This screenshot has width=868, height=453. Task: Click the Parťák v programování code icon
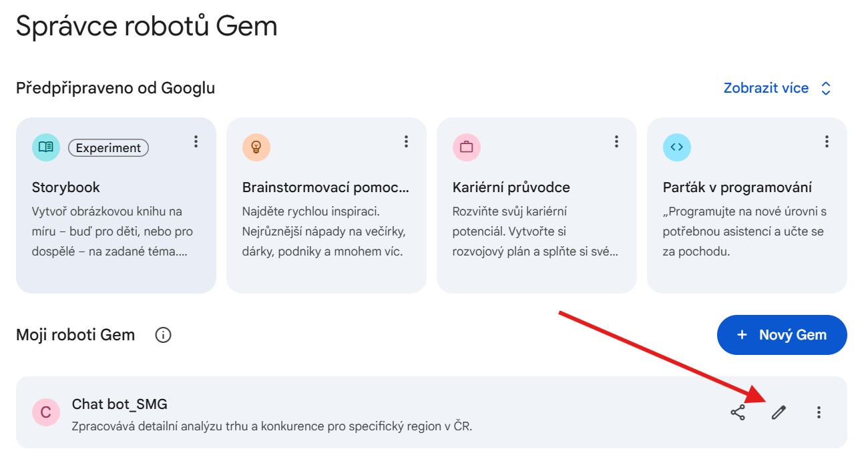(676, 147)
